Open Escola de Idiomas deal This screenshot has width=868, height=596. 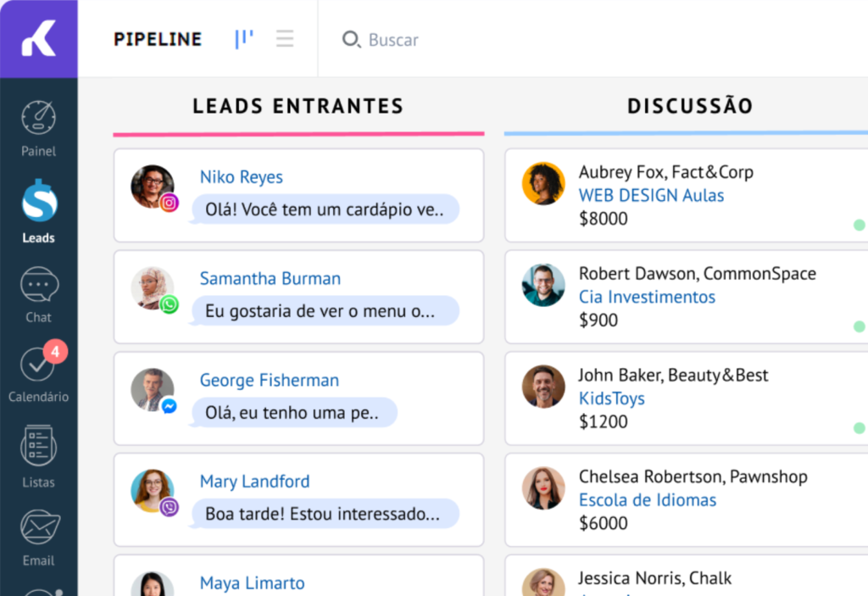(x=648, y=500)
